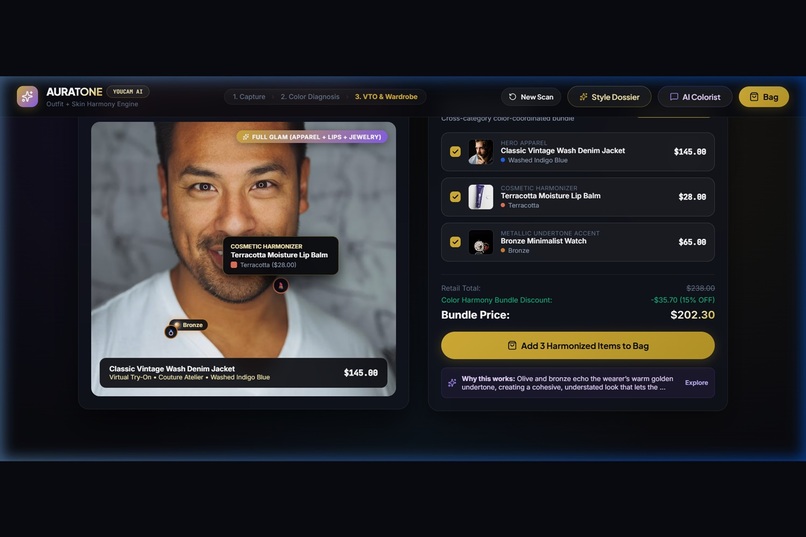Open the denim jacket product thumbnail
This screenshot has width=806, height=537.
pyautogui.click(x=481, y=152)
